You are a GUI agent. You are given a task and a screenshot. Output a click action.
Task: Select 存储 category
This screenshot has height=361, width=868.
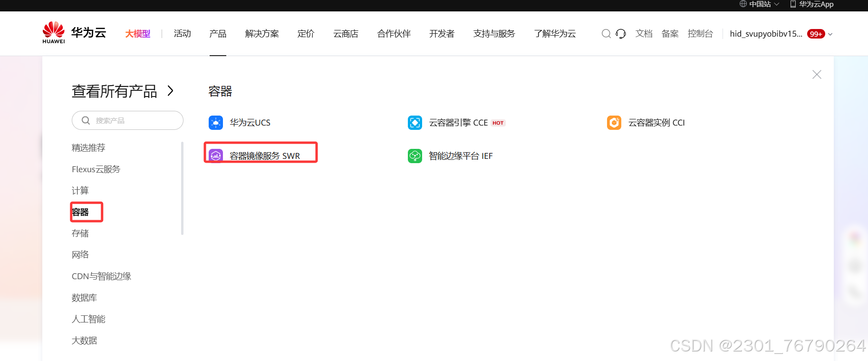click(x=80, y=234)
